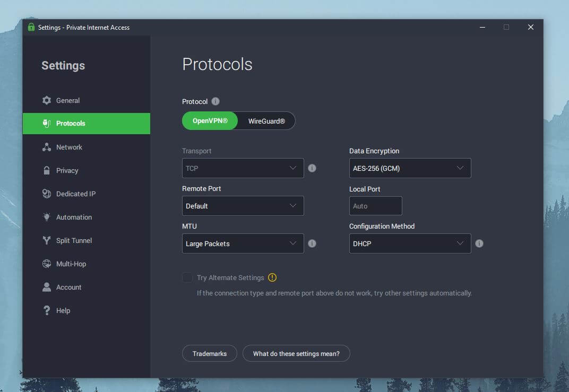569x392 pixels.
Task: Close the Private Internet Access Settings window
Action: point(531,27)
